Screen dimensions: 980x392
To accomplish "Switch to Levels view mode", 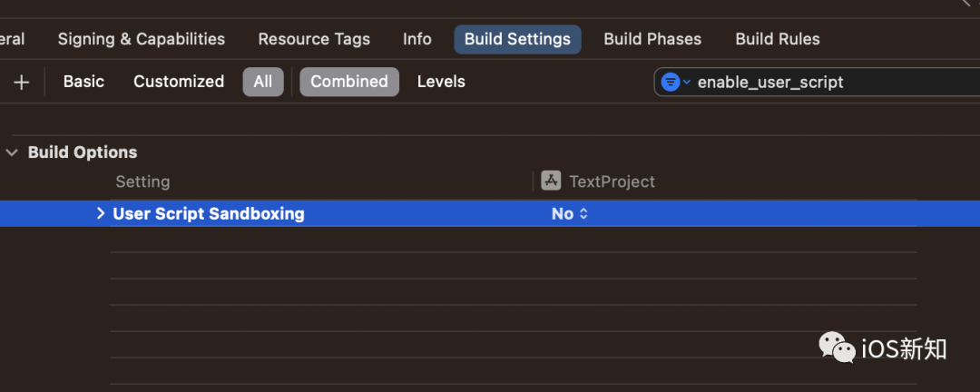I will 441,82.
